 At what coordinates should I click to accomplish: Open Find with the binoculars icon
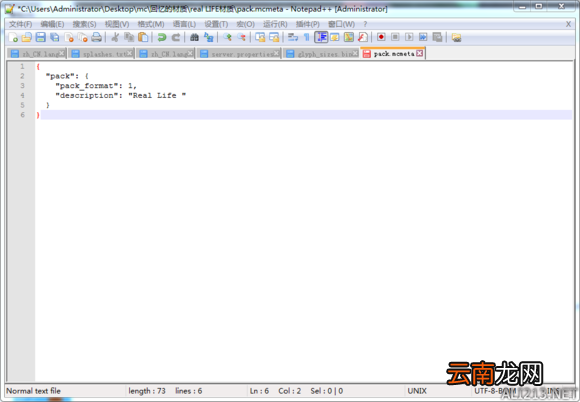click(x=194, y=37)
